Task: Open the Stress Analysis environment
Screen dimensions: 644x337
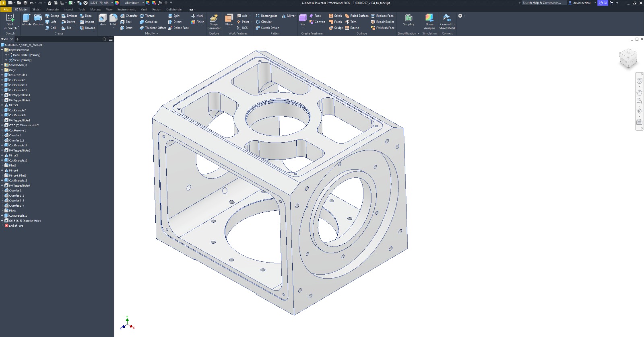Action: (x=429, y=22)
